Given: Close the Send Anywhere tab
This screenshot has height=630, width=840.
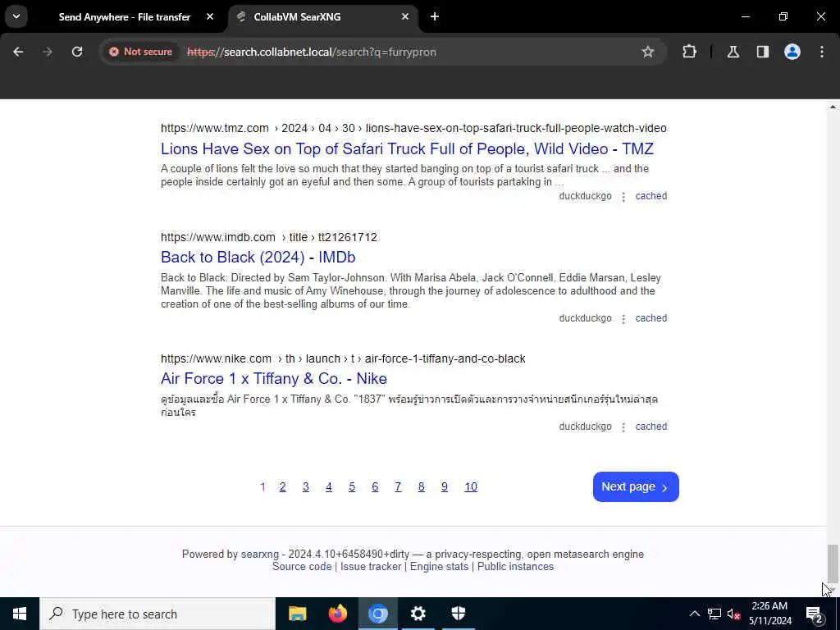Looking at the screenshot, I should (210, 17).
